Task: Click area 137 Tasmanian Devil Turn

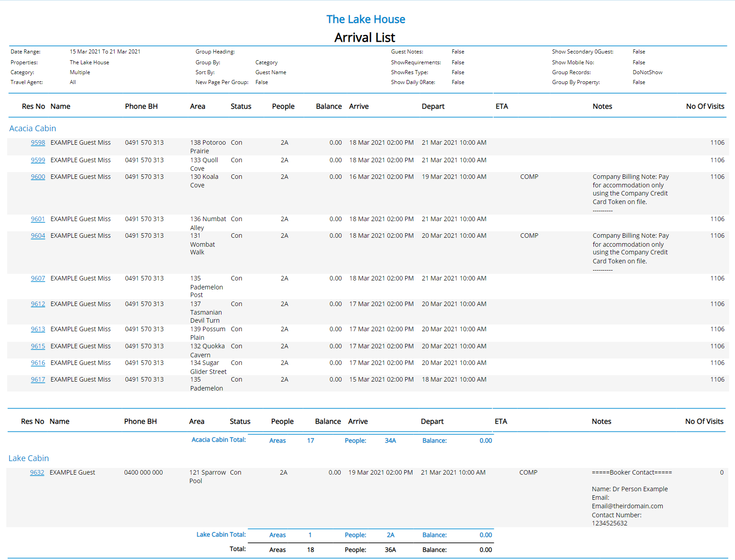Action: point(206,312)
